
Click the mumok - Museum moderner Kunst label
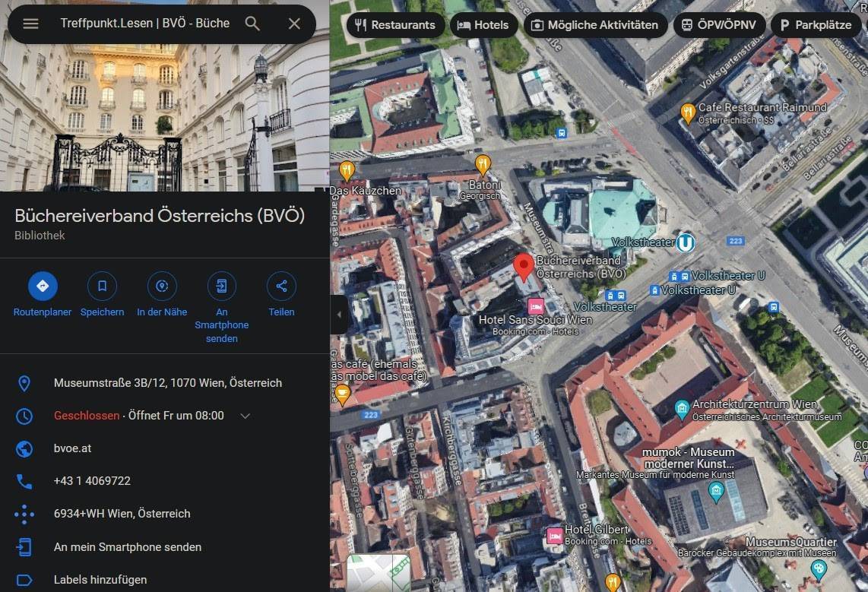click(x=689, y=457)
